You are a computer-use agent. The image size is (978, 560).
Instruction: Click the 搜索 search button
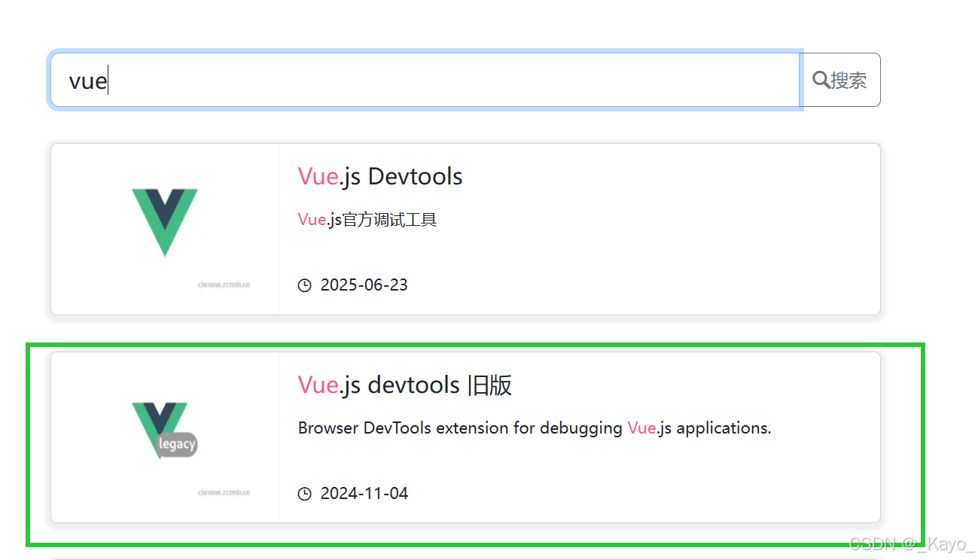tap(840, 80)
